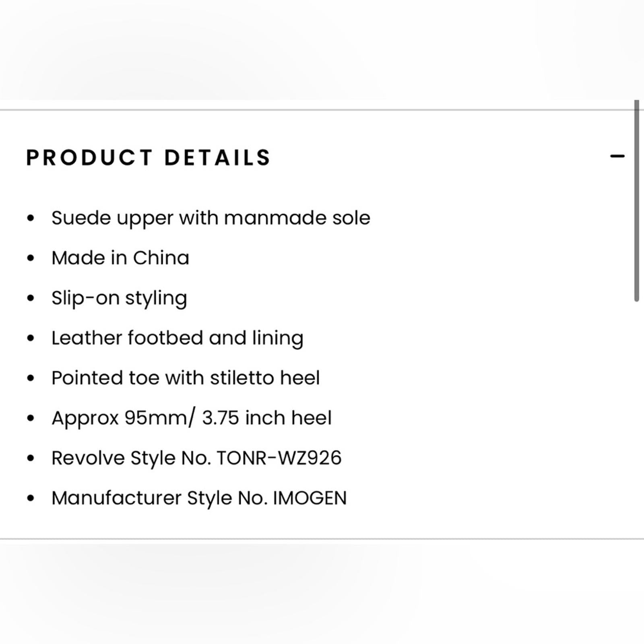Click the bullet beside 'Leather footbed' line
The image size is (644, 644).
31,338
